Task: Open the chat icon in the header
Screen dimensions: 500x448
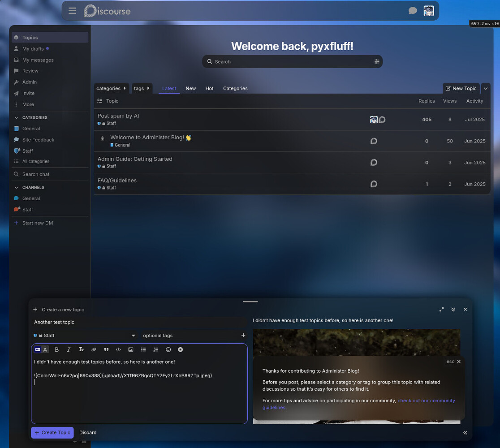Action: (413, 11)
